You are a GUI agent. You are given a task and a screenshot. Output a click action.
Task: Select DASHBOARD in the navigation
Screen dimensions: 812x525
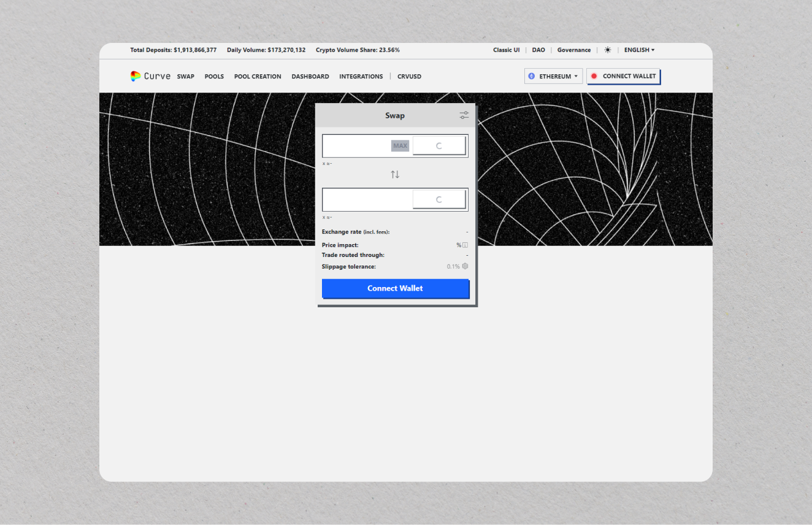point(310,77)
